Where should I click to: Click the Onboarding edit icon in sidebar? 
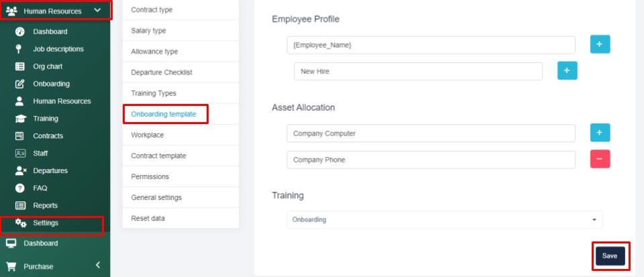(19, 84)
